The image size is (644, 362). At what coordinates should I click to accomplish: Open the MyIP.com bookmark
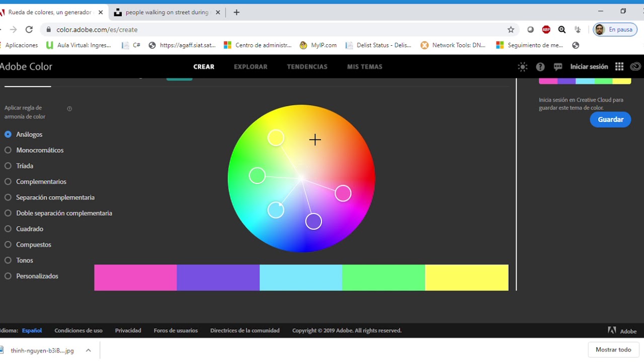[x=318, y=45]
